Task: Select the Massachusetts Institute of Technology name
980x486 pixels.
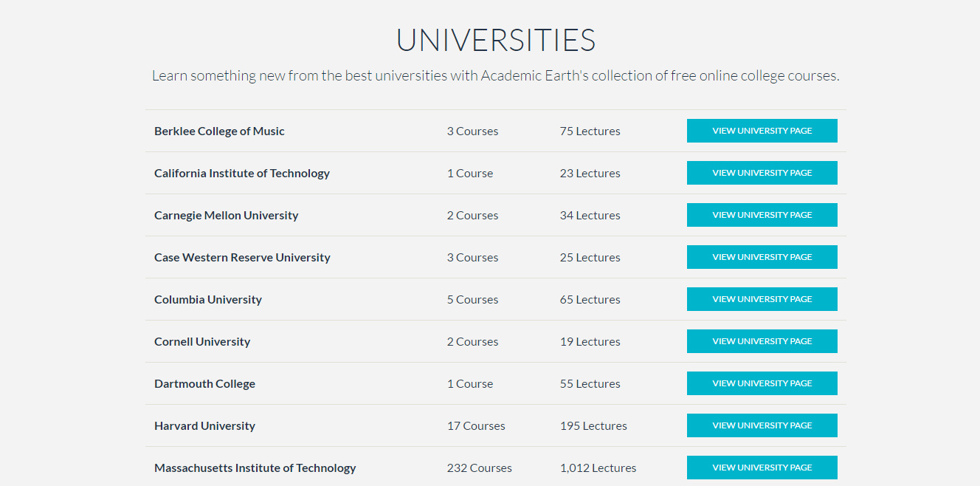Action: [x=255, y=468]
